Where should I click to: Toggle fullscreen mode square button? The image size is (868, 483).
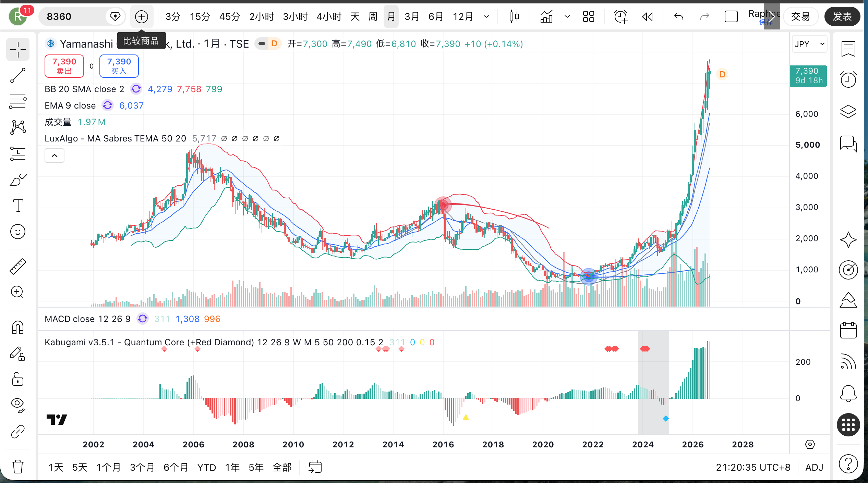[x=731, y=16]
